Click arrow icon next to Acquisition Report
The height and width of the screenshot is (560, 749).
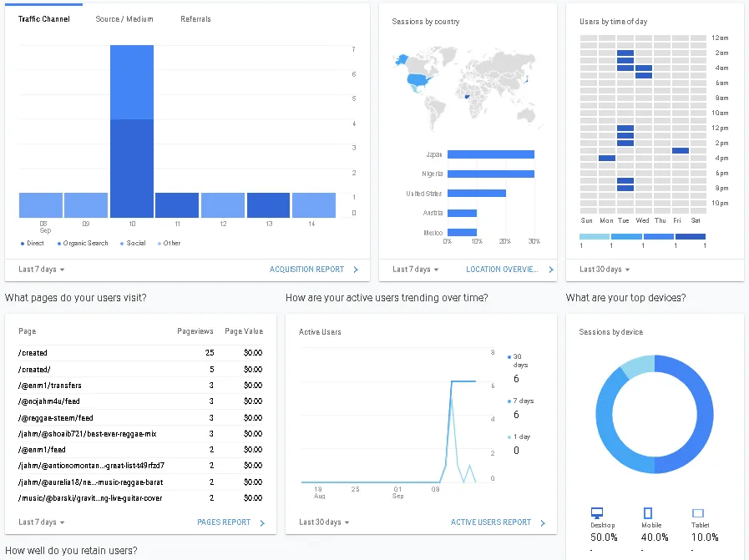(356, 270)
